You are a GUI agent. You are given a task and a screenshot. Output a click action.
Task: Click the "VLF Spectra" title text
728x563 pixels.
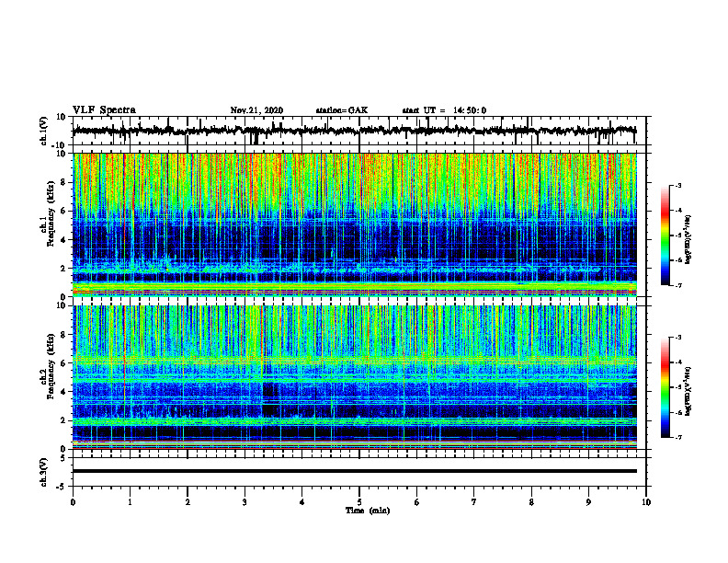[104, 110]
